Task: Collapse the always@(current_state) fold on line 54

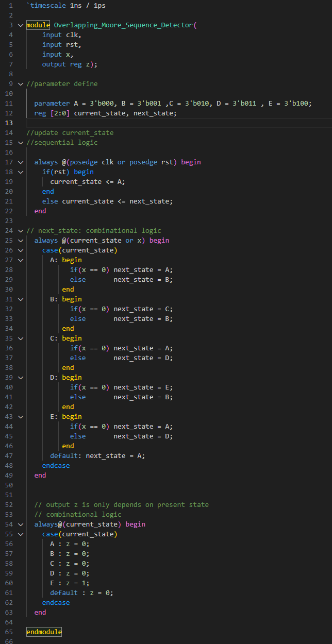Action: [21, 524]
